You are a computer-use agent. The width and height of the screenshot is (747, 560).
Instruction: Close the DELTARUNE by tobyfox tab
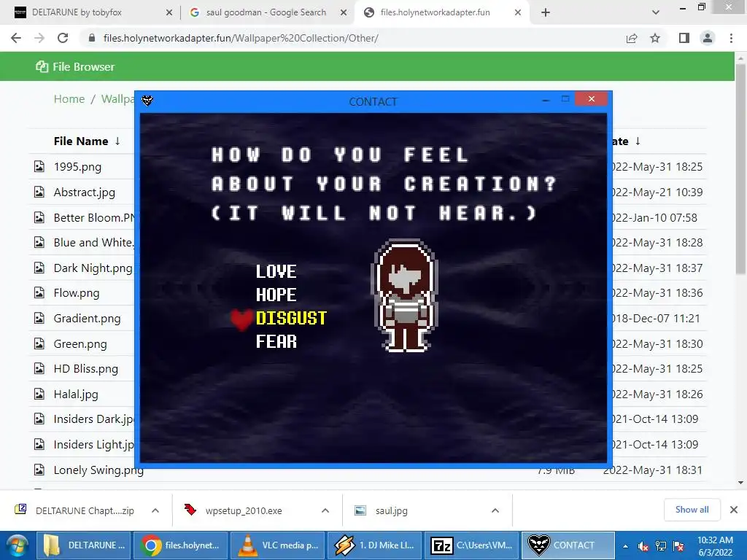169,13
